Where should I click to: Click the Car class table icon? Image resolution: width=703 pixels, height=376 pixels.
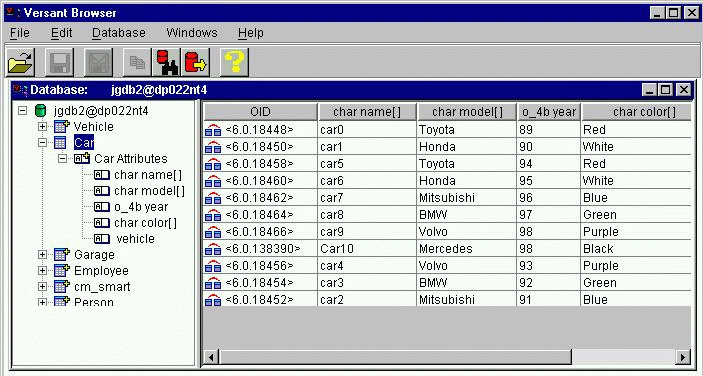(60, 143)
